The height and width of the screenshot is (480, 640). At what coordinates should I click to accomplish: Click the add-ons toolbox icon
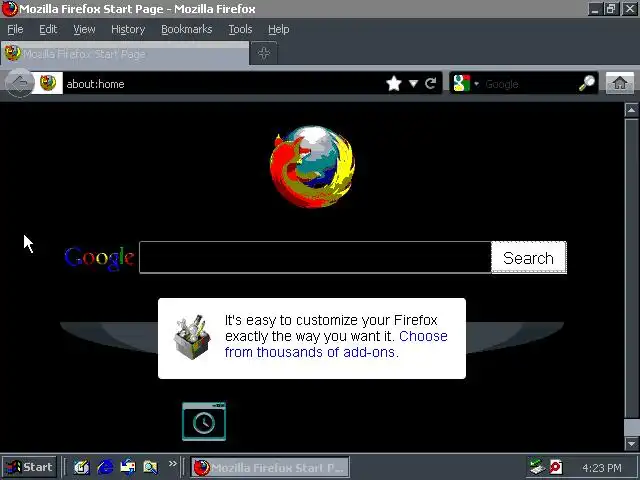(192, 337)
